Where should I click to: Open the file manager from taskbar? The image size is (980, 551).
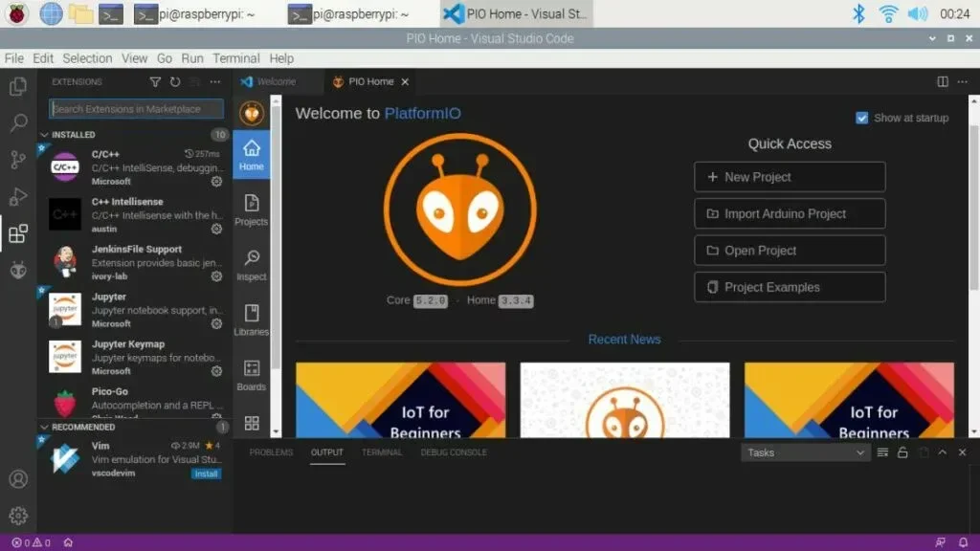click(80, 13)
